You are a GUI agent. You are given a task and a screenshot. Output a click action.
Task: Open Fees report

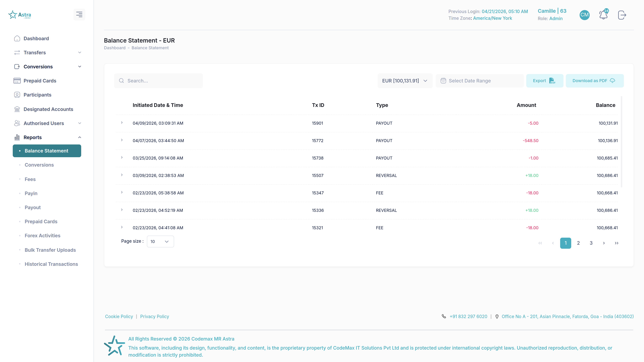click(x=30, y=179)
